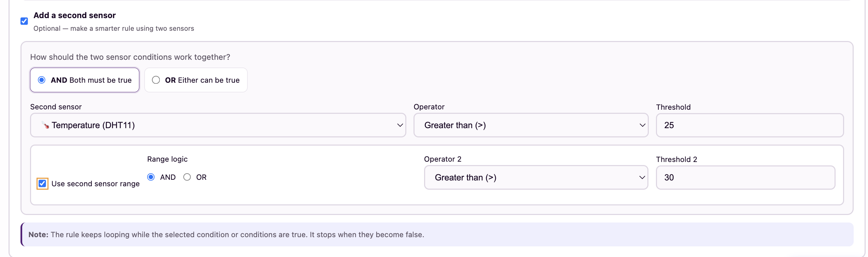Click the chevron arrow of Second sensor dropdown
Image resolution: width=868 pixels, height=257 pixels.
coord(400,125)
